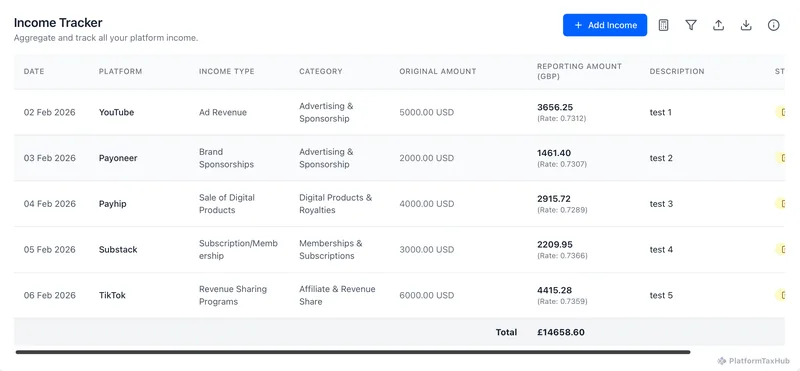Click the CATEGORY column header
The width and height of the screenshot is (800, 371).
pos(321,71)
